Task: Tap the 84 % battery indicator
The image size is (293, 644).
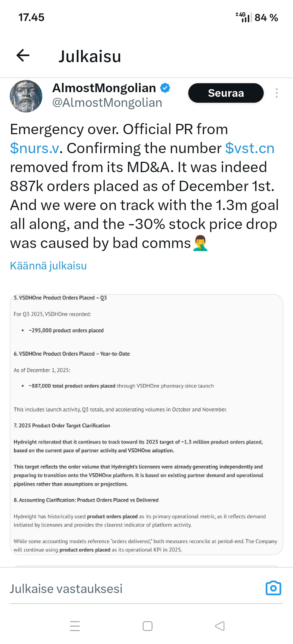Action: (x=266, y=18)
